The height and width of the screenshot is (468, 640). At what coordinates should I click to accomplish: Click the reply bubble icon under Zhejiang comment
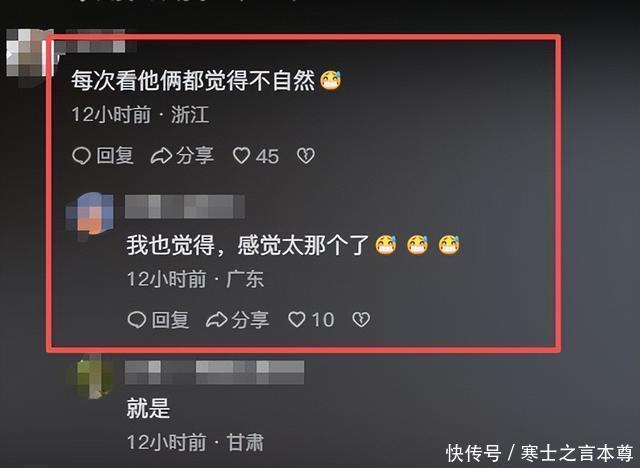[81, 156]
